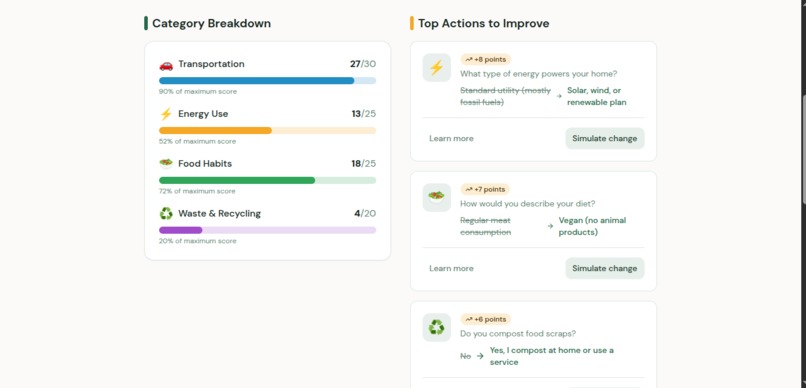Click the Energy Use lightning icon

(x=166, y=114)
